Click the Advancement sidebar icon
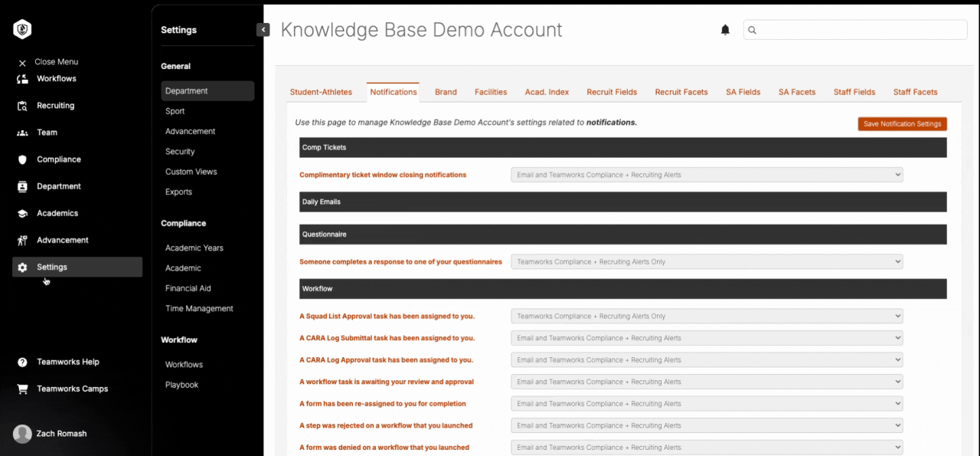 click(x=22, y=240)
